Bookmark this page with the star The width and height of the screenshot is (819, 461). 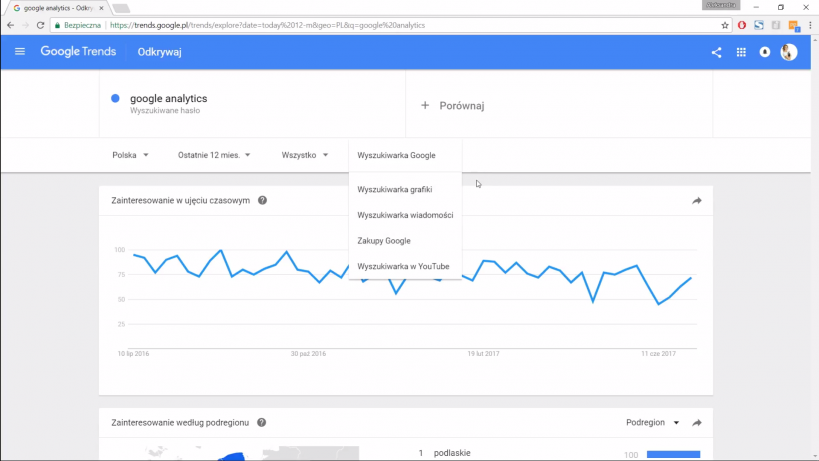724,25
